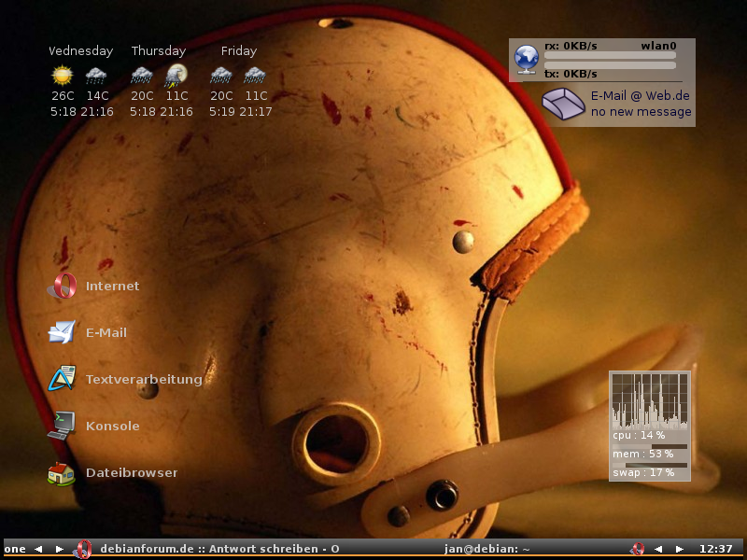Switch to next workspace using right arrow
The height and width of the screenshot is (560, 747).
[60, 549]
